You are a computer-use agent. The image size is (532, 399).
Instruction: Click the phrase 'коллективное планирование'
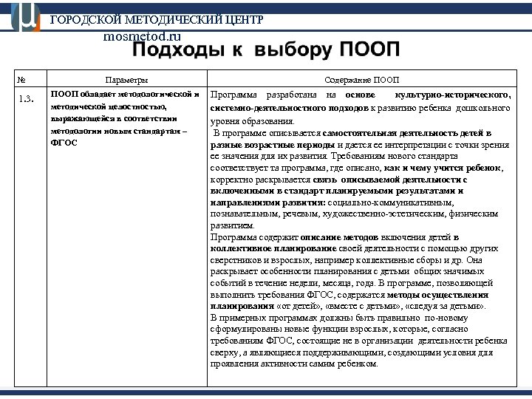coord(273,248)
